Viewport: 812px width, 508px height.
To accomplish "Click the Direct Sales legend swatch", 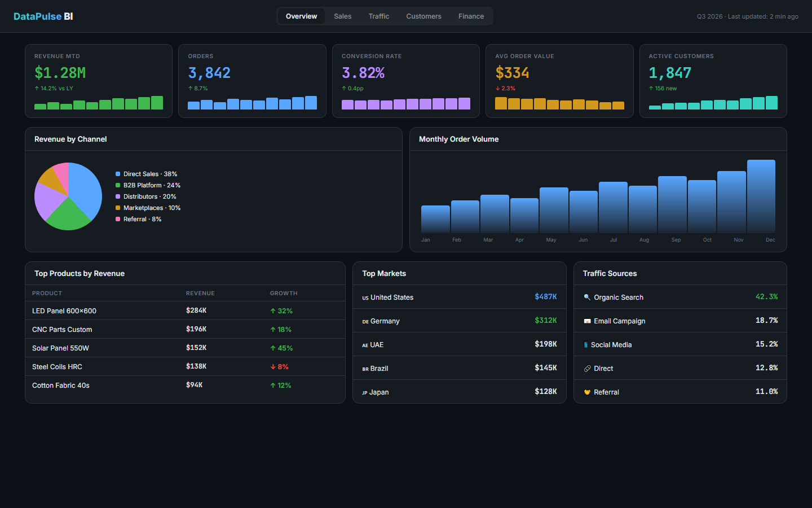I will (118, 174).
